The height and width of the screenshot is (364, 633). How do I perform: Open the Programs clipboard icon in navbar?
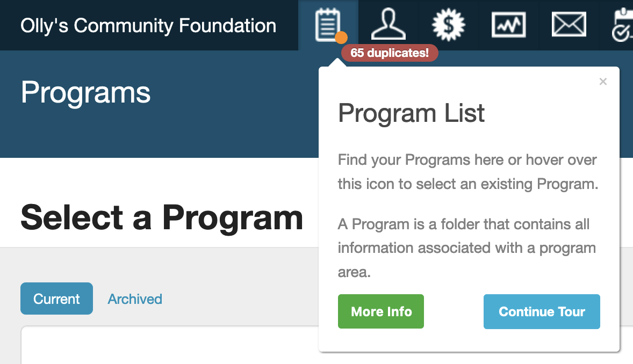click(327, 24)
